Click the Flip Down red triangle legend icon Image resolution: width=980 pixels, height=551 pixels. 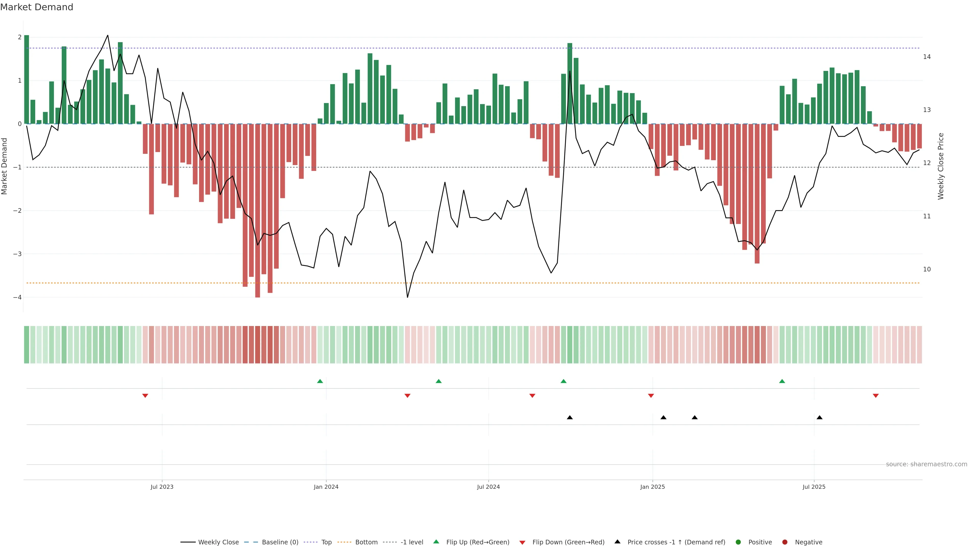click(522, 542)
